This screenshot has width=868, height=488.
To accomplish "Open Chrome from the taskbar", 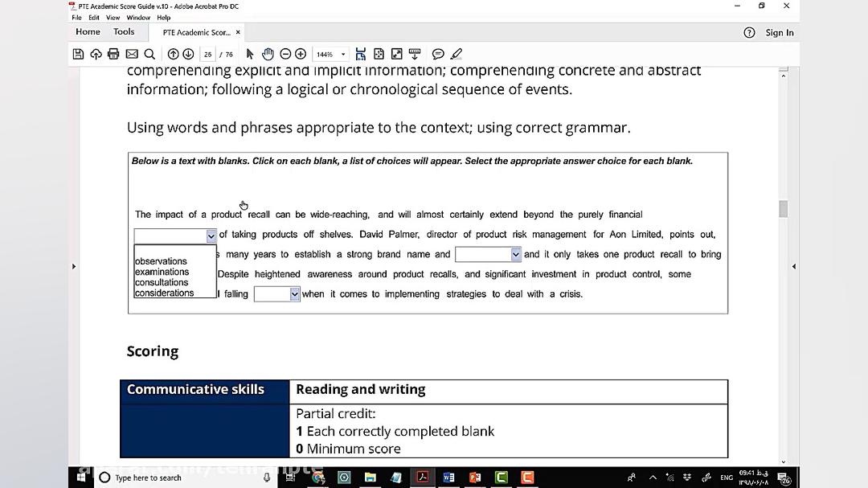I will 317,478.
